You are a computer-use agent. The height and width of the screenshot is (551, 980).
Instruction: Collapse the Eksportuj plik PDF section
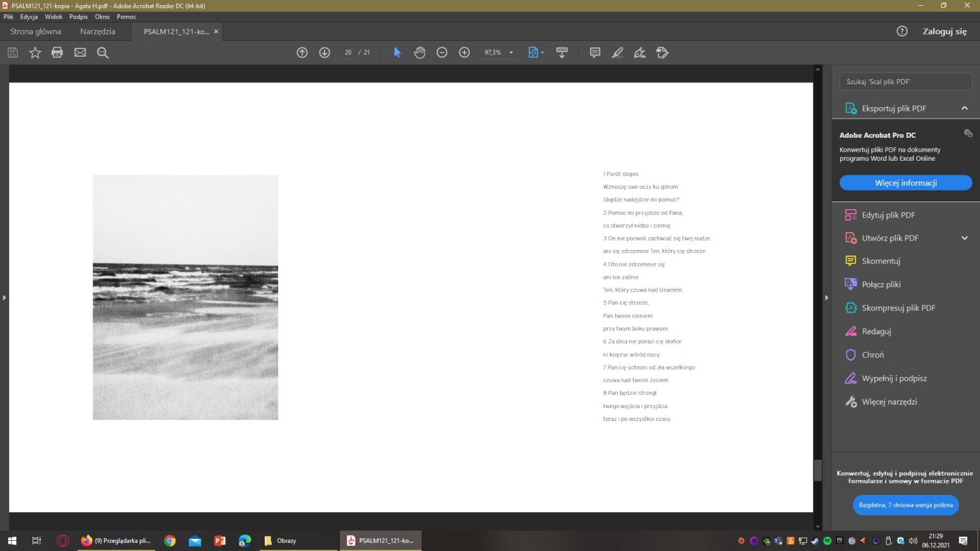(964, 108)
